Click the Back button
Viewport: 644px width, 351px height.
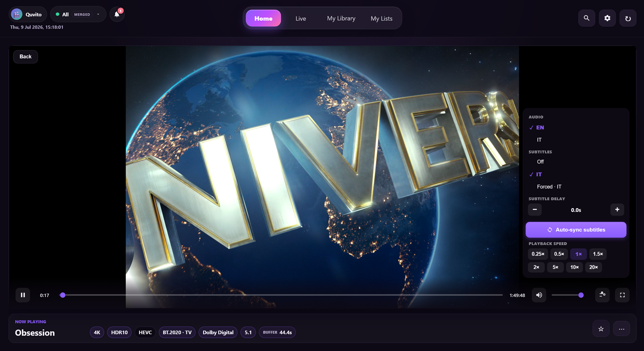click(26, 57)
